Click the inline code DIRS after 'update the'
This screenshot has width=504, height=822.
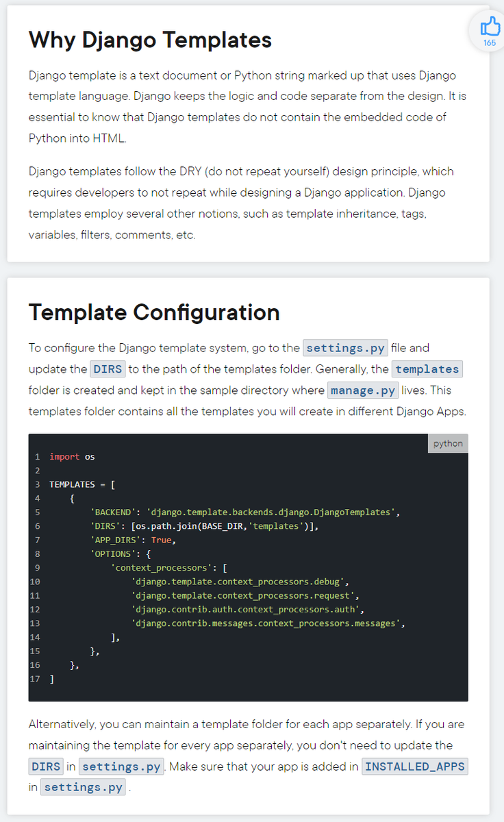108,369
